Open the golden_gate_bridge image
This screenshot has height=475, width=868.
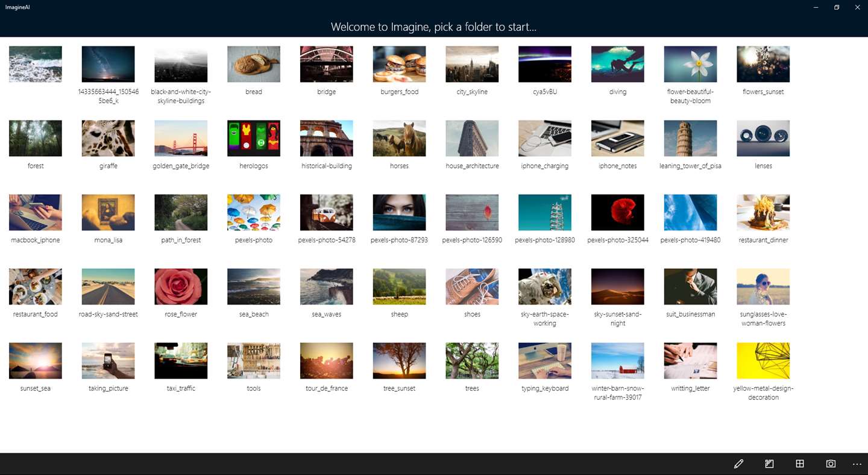[181, 138]
